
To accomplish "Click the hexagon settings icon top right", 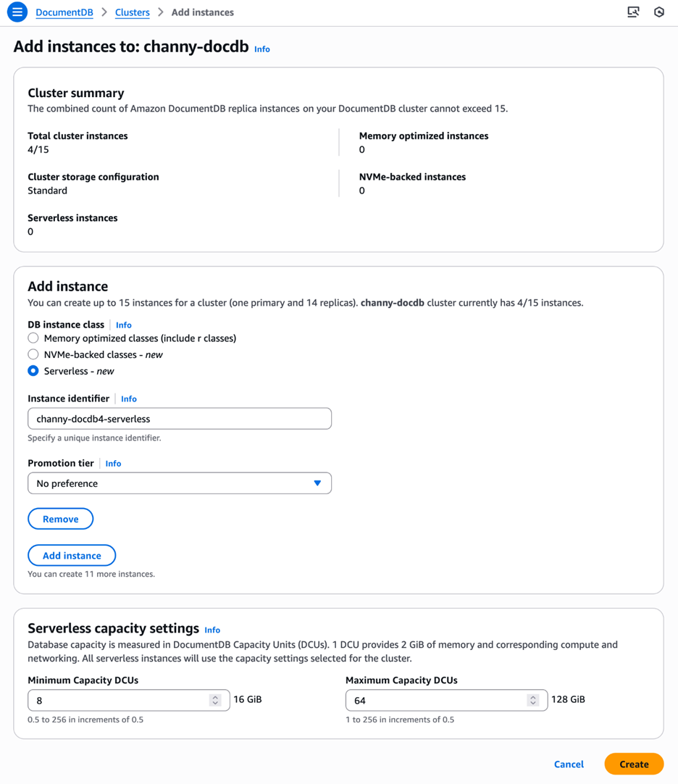I will coord(659,12).
